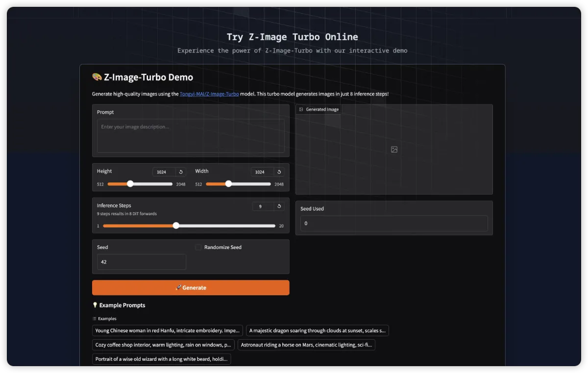Image resolution: width=588 pixels, height=373 pixels.
Task: Click the Height slider handle
Action: (x=130, y=184)
